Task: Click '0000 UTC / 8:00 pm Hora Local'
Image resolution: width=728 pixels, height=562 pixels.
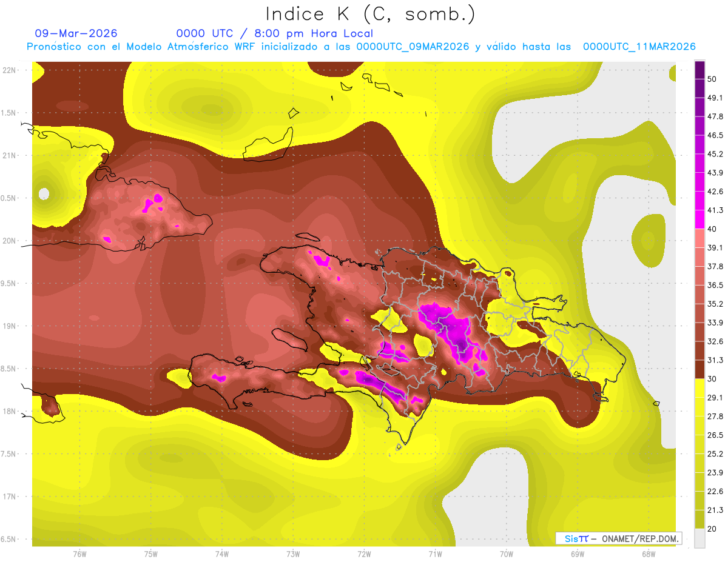Action: 275,33
